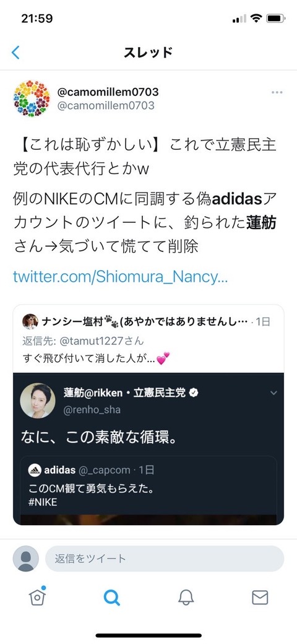Tap the adidas logo icon
The image size is (297, 644).
point(35,470)
